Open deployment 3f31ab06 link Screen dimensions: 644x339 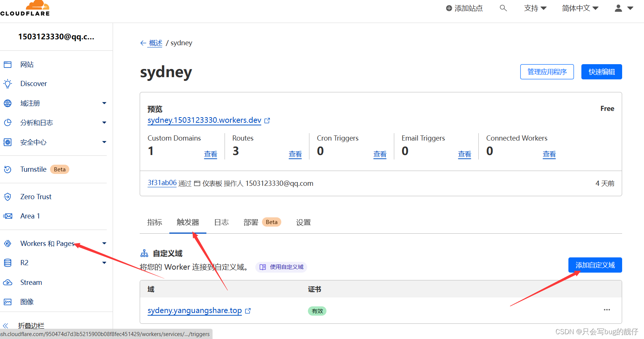(162, 183)
